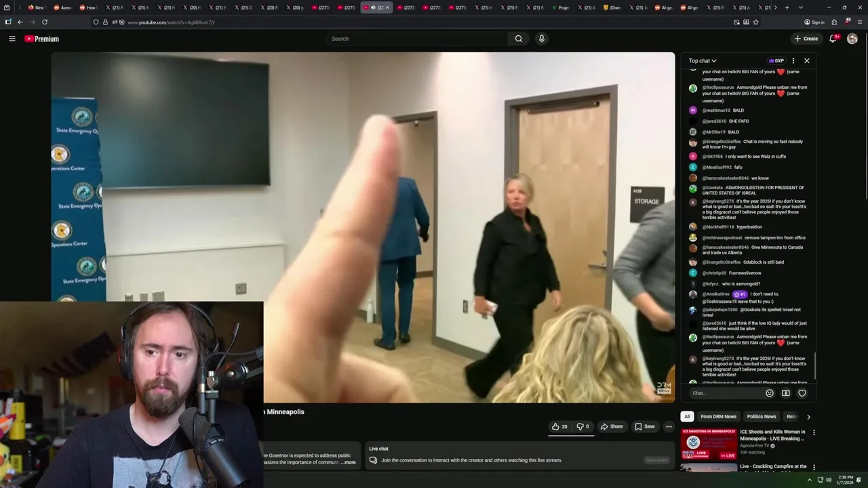Select the All filter chip
Viewport: 868px width, 488px height.
tap(687, 417)
